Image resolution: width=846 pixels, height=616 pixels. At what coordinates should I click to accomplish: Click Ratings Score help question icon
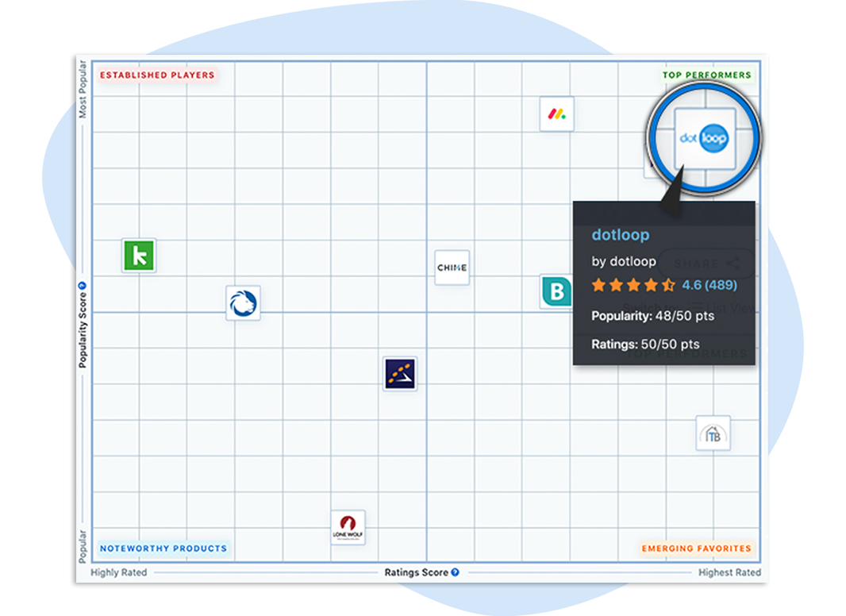tap(456, 572)
